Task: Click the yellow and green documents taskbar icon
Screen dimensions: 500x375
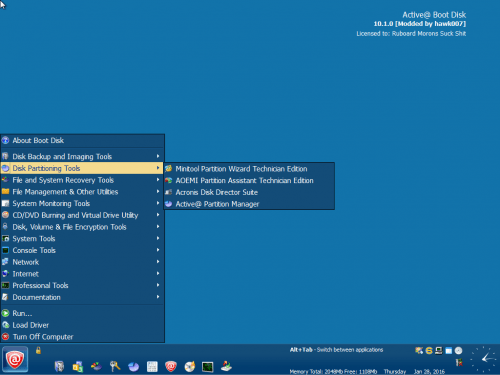Action: pyautogui.click(x=78, y=366)
